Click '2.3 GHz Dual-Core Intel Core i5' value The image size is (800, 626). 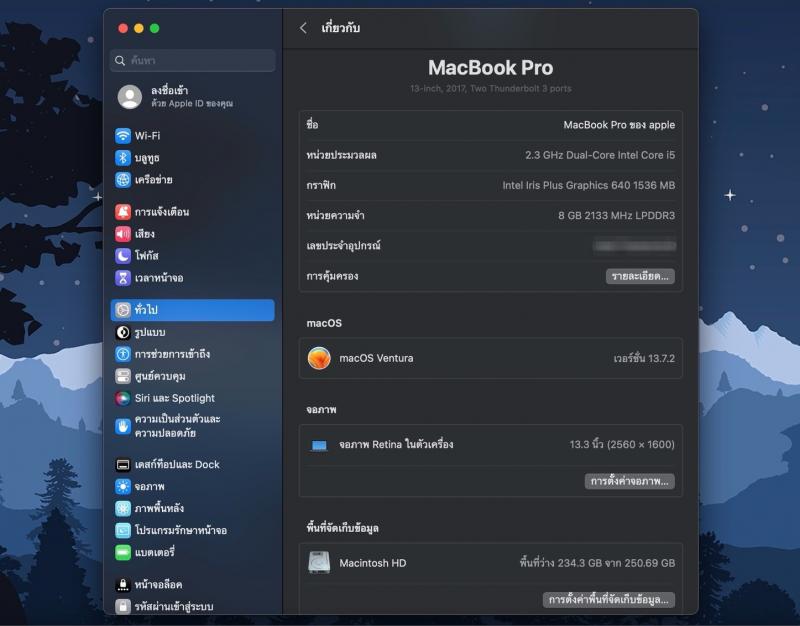(600, 155)
